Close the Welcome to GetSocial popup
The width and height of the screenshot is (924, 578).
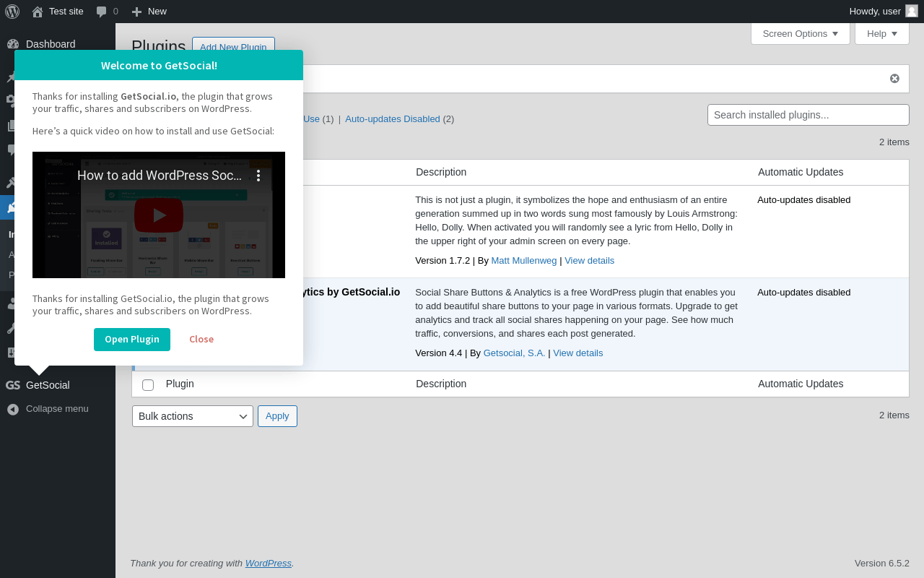pos(201,340)
